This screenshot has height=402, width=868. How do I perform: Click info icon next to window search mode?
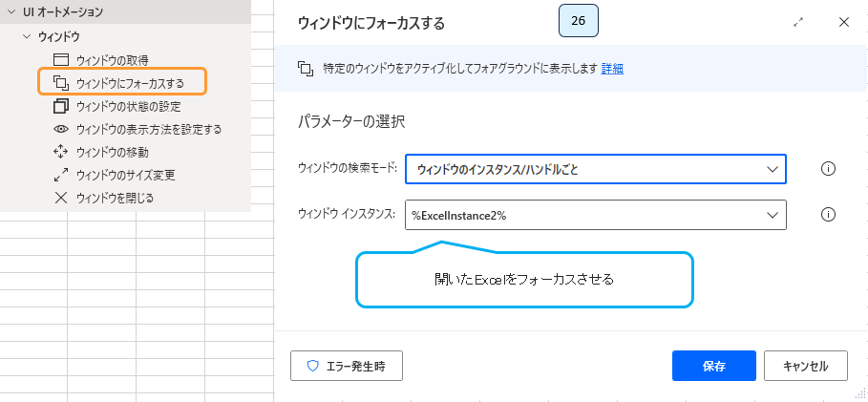828,169
